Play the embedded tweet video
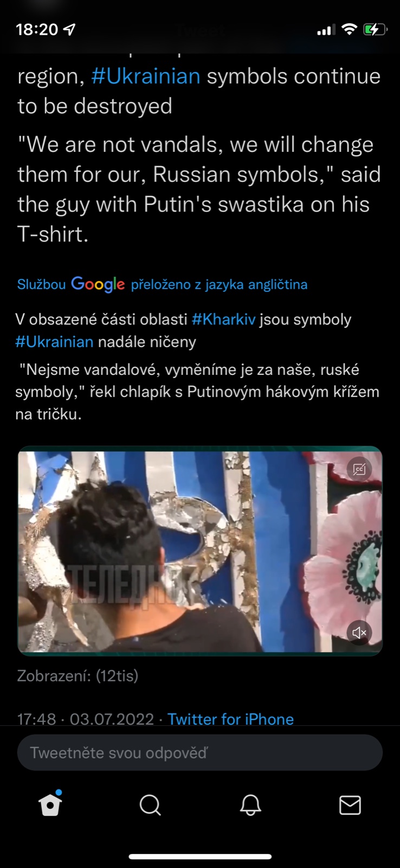 [x=200, y=551]
